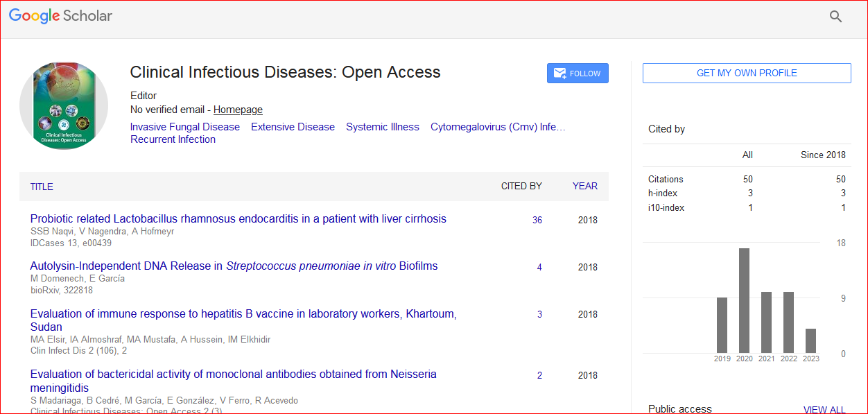Sort articles by Year column header

coord(584,186)
